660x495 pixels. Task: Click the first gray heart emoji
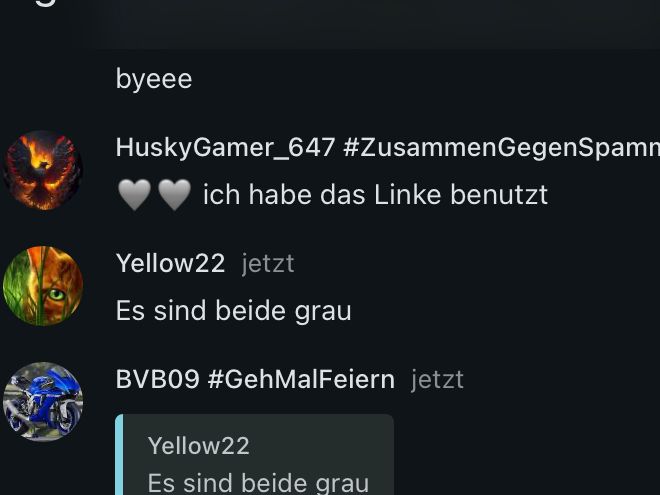[135, 194]
